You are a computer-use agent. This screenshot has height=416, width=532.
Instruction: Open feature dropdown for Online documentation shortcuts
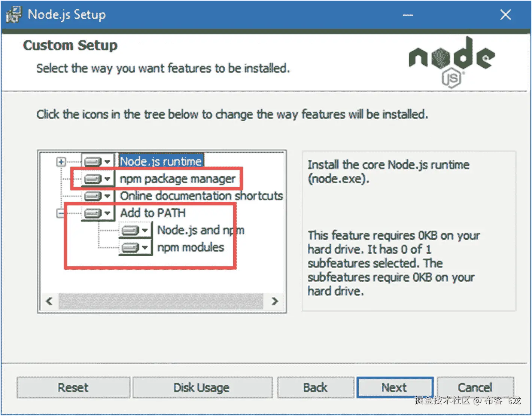97,196
